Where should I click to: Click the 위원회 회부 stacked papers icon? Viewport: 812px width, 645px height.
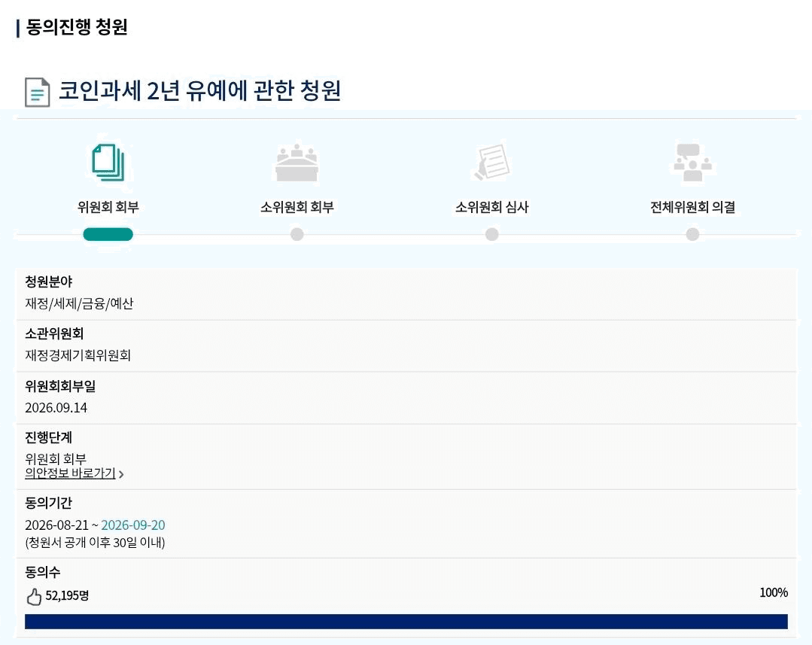click(108, 163)
